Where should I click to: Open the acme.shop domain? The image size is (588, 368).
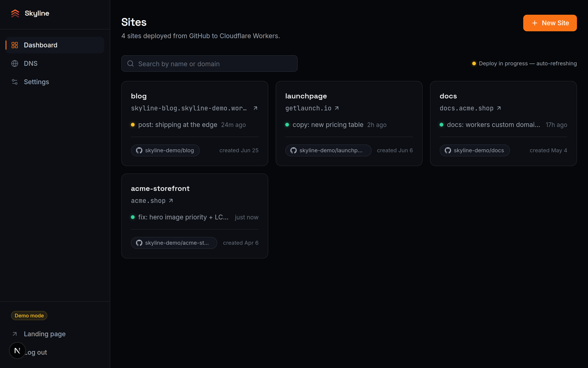tap(148, 201)
